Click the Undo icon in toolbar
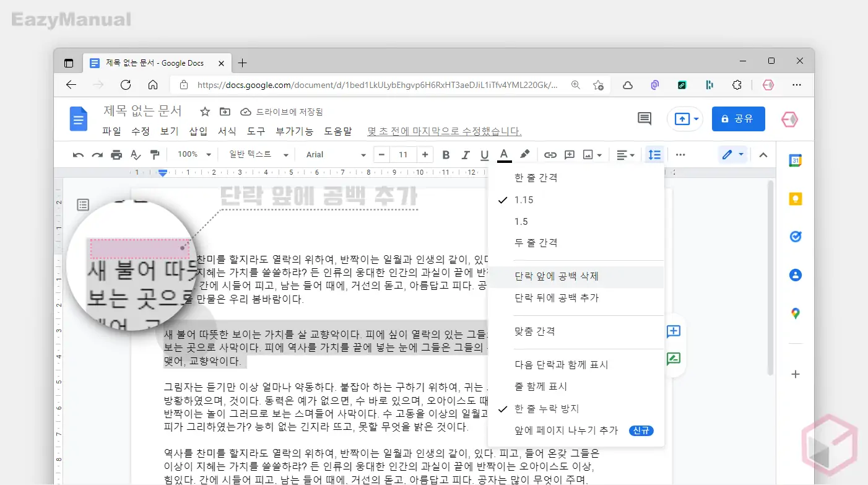This screenshot has width=868, height=485. pos(78,155)
